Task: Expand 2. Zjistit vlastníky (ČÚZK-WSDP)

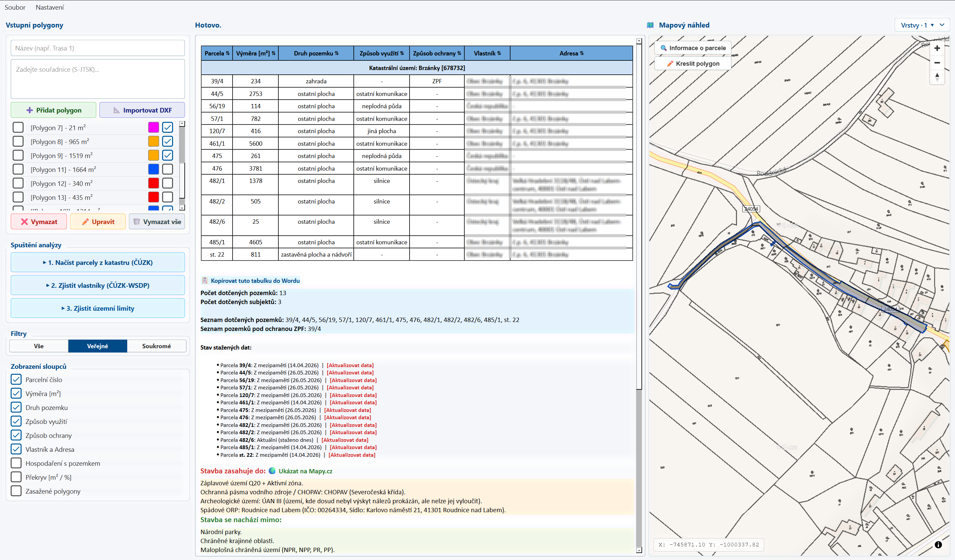Action: 98,285
